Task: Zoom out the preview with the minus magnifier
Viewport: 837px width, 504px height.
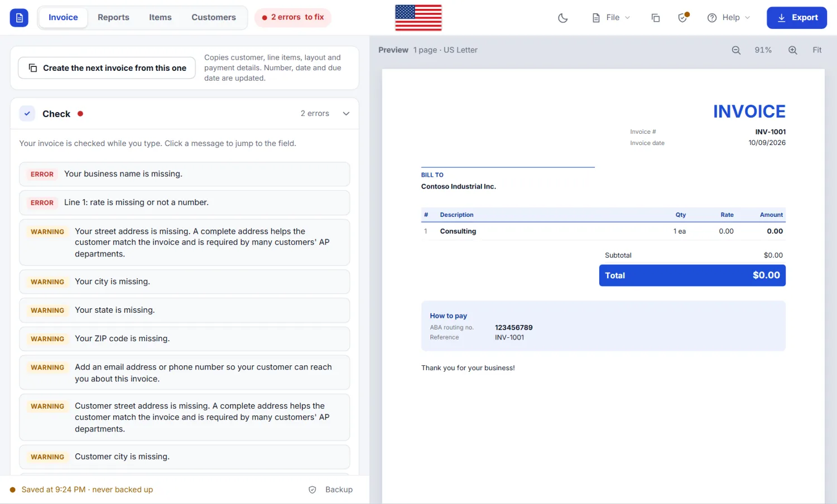Action: [736, 50]
